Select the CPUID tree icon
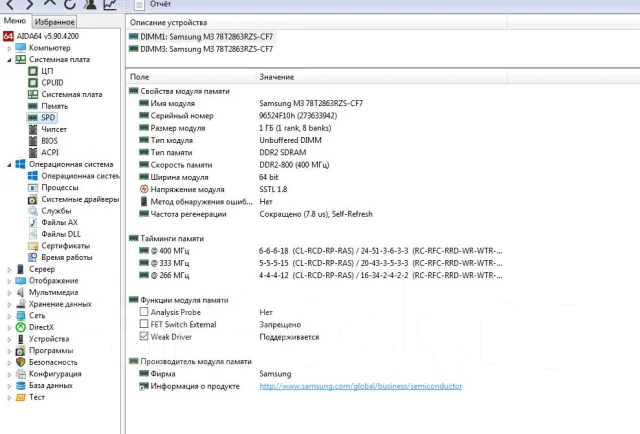Image resolution: width=640 pixels, height=434 pixels. coord(33,82)
